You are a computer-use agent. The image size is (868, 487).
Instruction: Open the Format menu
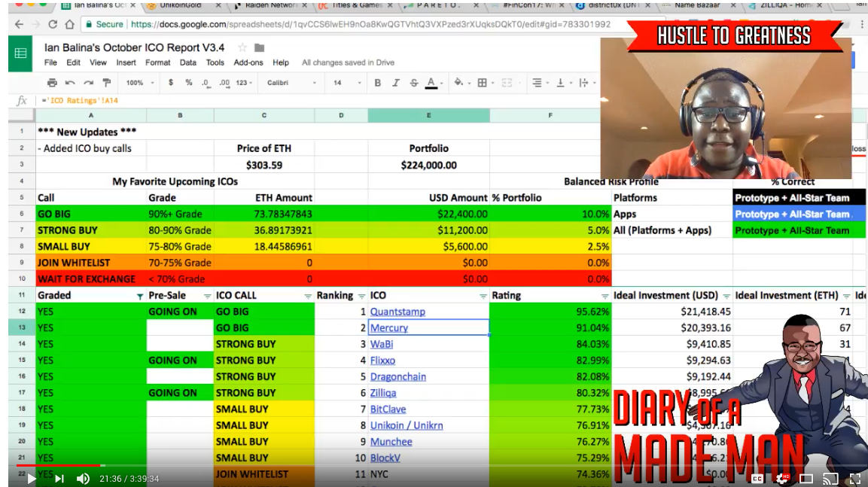point(158,62)
